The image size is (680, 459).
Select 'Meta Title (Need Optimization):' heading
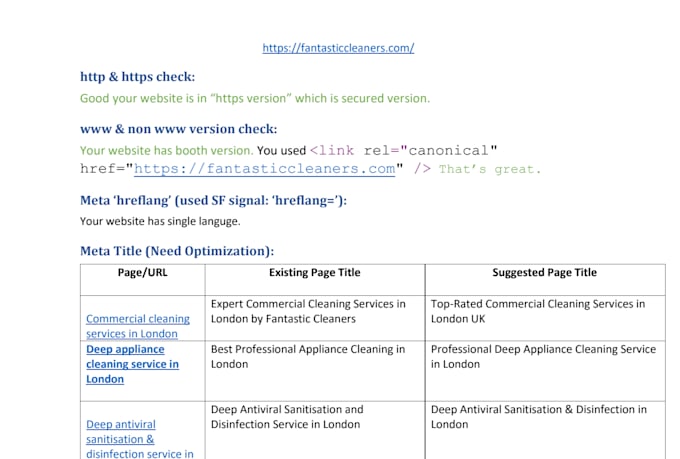tap(177, 251)
